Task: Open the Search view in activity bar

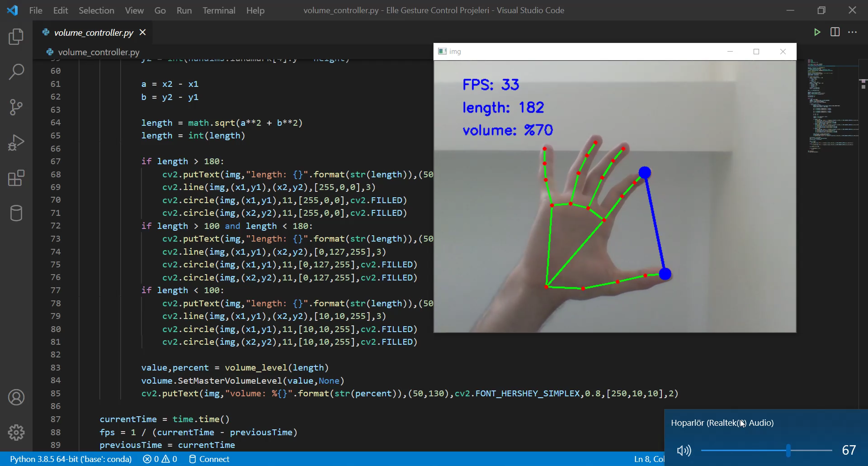Action: [16, 71]
